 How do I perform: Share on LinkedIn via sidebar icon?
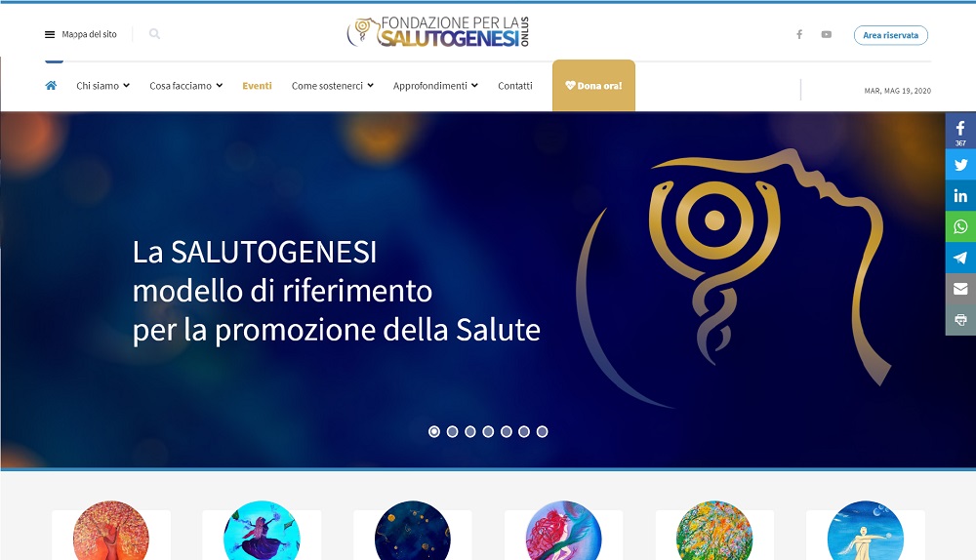[960, 195]
